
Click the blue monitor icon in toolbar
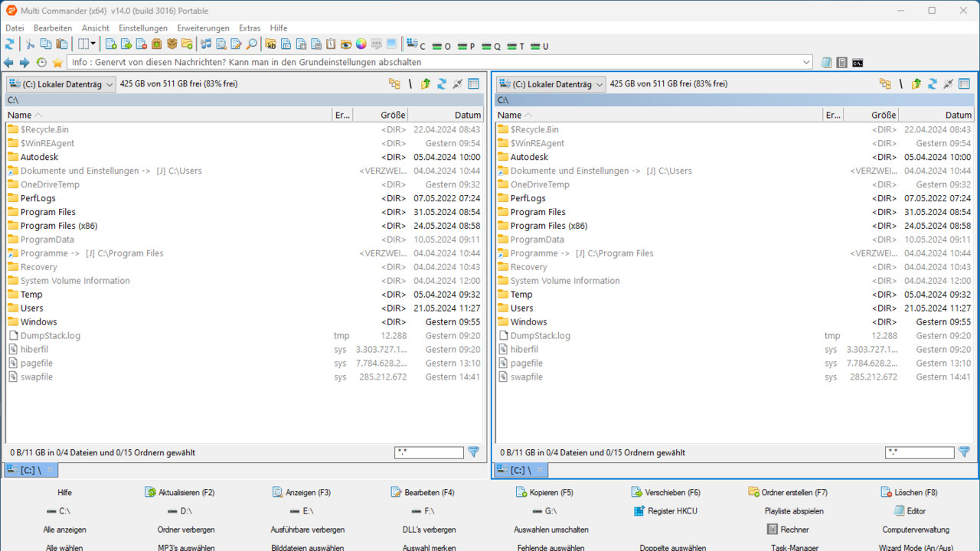click(391, 44)
